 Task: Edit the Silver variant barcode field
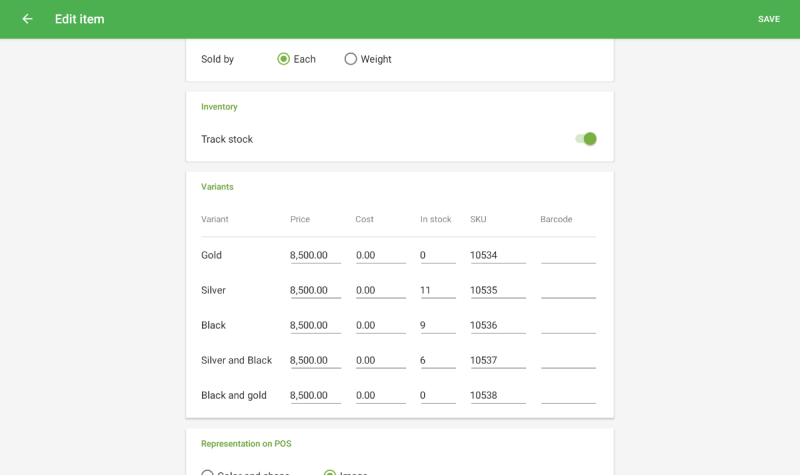(567, 290)
